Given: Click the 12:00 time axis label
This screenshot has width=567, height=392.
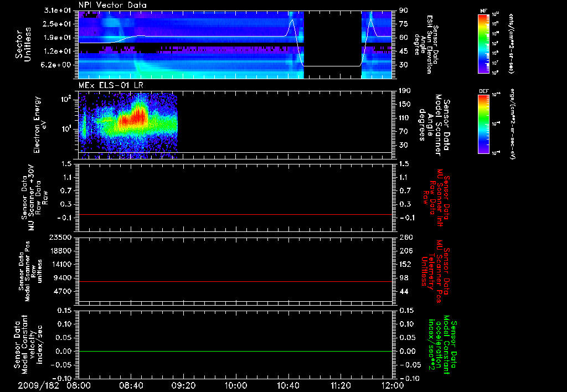Looking at the screenshot, I should [393, 385].
